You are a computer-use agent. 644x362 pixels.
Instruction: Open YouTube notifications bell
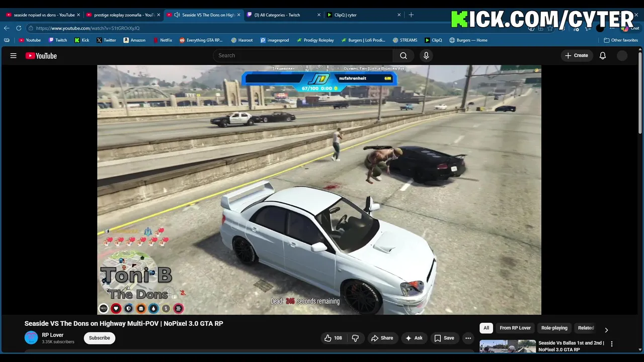tap(603, 55)
